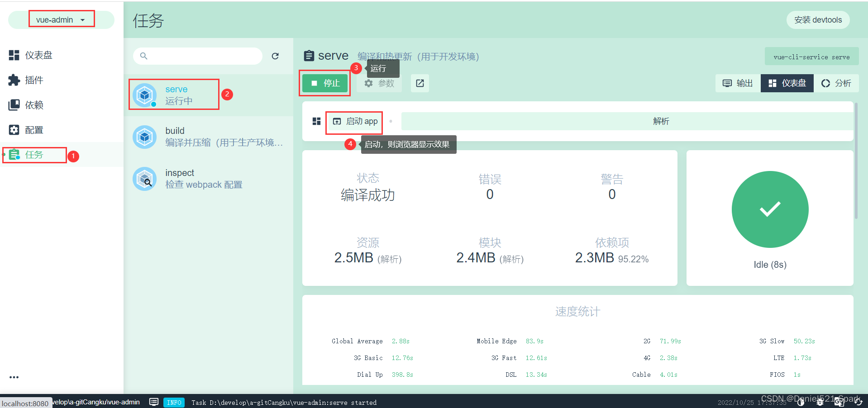Click the project path in status bar

click(x=96, y=402)
